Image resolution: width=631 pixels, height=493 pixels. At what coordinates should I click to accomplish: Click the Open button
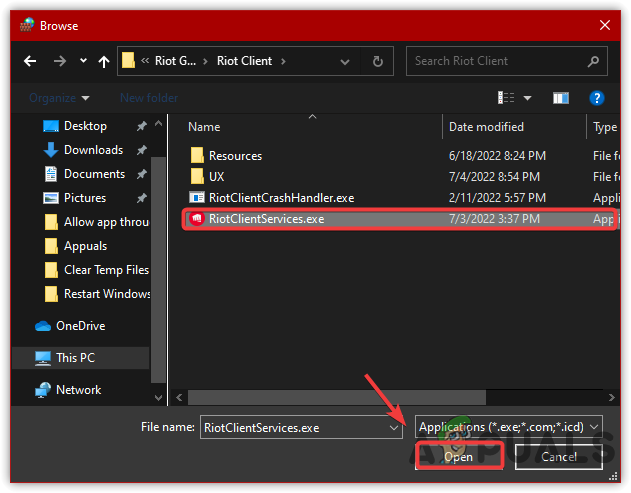tap(459, 456)
